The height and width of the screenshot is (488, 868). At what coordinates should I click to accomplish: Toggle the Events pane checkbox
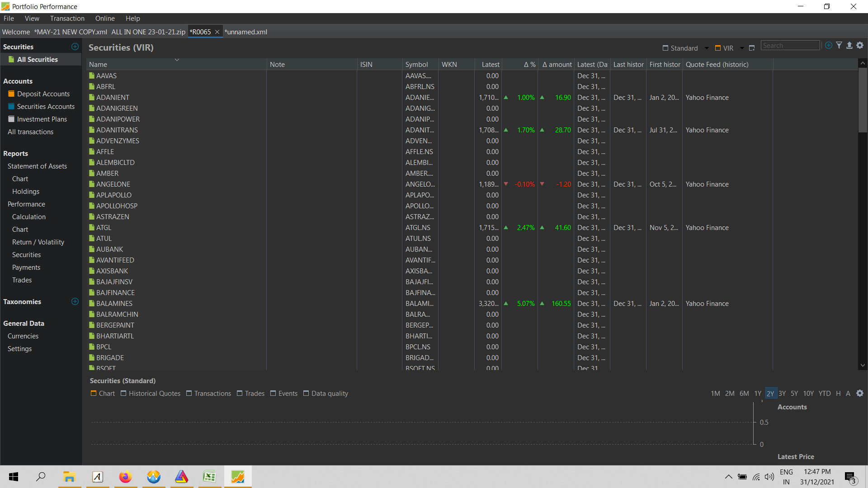coord(273,394)
